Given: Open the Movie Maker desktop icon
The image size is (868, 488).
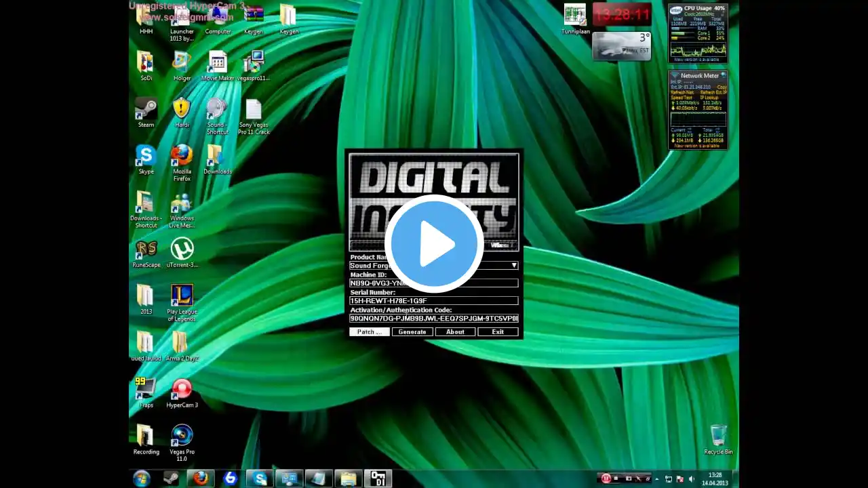Looking at the screenshot, I should 217,62.
